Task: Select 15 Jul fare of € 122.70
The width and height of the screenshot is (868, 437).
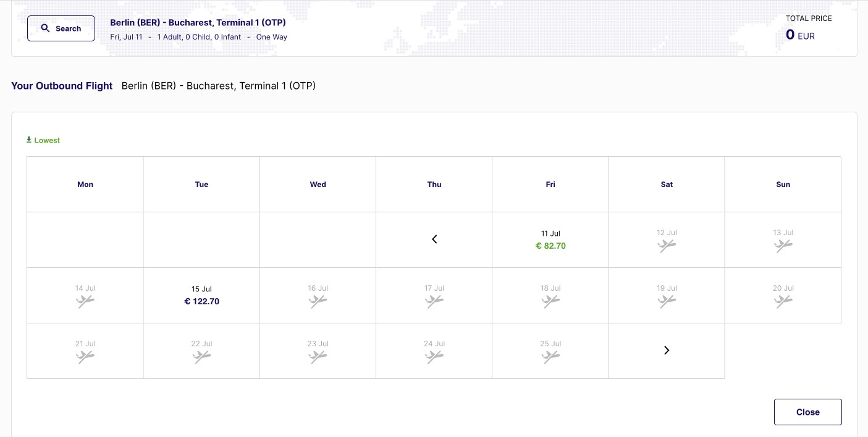Action: point(201,296)
